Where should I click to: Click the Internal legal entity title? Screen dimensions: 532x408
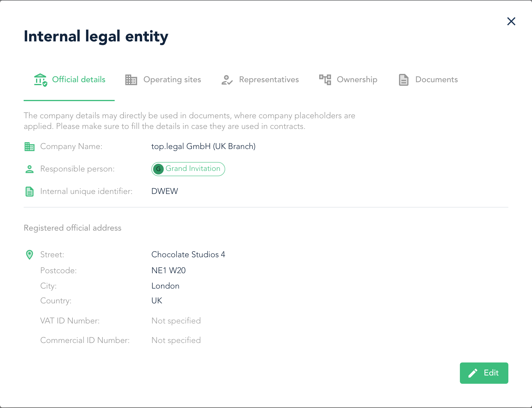(x=96, y=36)
